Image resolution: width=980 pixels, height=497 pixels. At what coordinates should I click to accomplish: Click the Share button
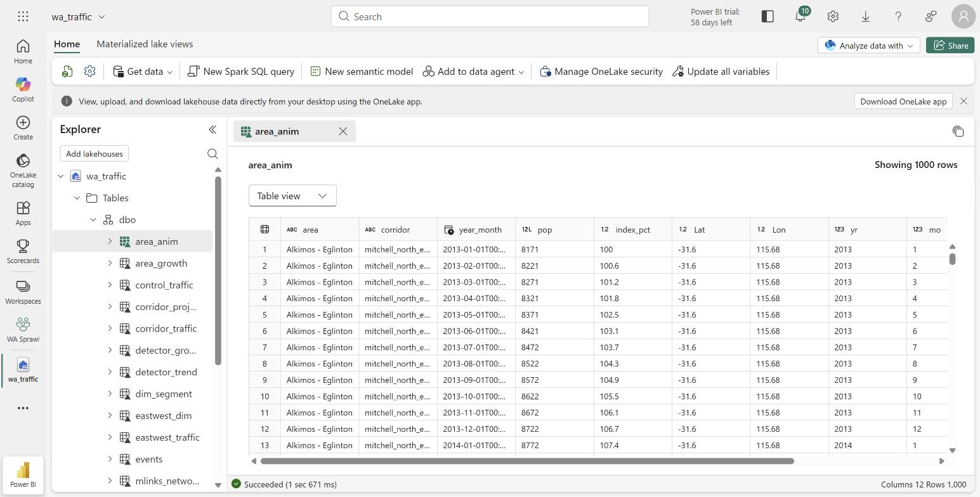tap(950, 46)
